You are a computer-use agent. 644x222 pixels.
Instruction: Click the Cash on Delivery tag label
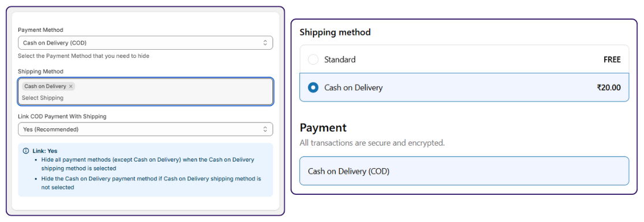click(45, 86)
